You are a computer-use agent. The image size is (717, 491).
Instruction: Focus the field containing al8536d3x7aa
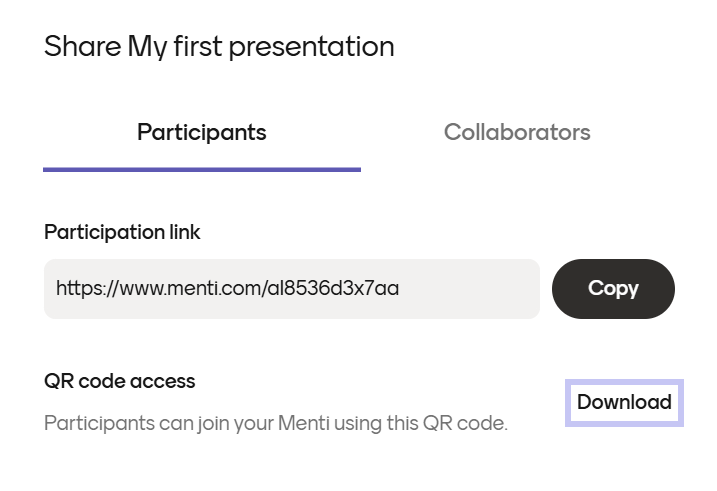click(x=291, y=289)
